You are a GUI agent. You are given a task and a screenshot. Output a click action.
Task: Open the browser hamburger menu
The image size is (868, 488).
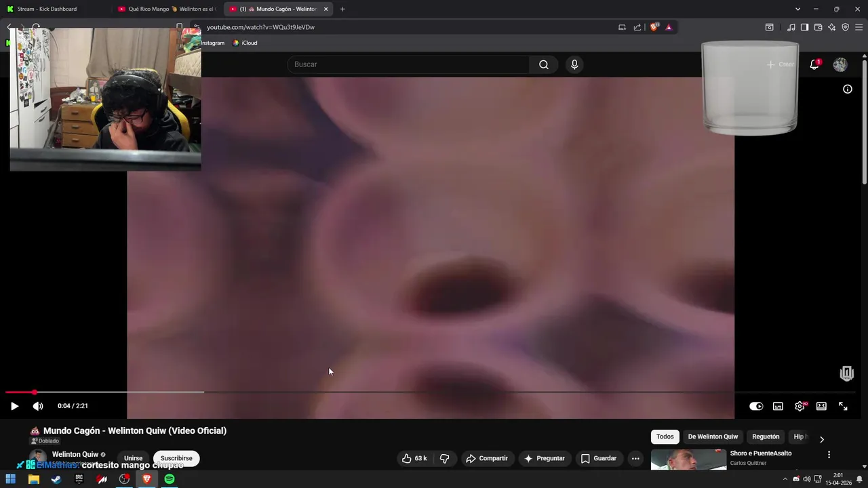[x=859, y=27]
